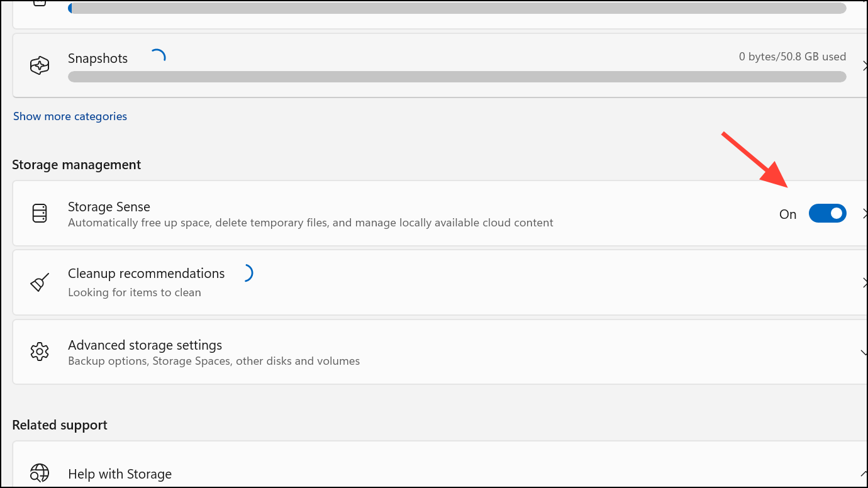Click the Show more categories link

(70, 116)
